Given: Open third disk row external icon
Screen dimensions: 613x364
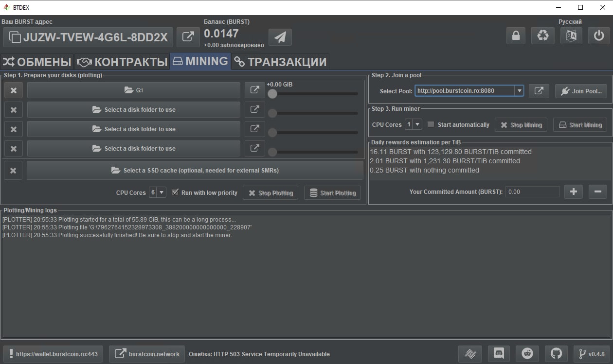Looking at the screenshot, I should (254, 129).
